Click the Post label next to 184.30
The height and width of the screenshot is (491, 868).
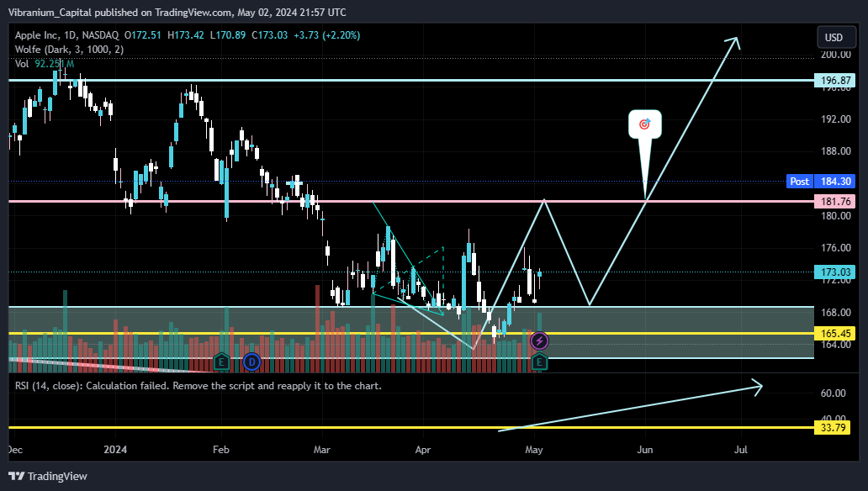pyautogui.click(x=799, y=181)
